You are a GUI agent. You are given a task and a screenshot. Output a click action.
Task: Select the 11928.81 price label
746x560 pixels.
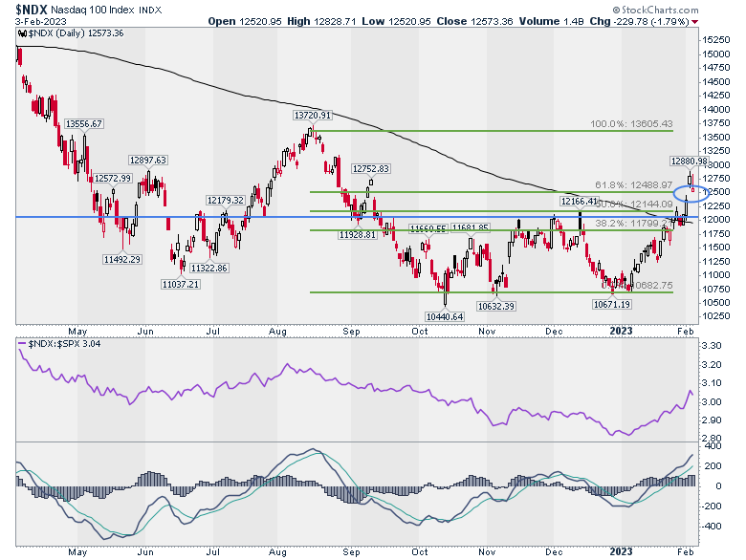358,234
